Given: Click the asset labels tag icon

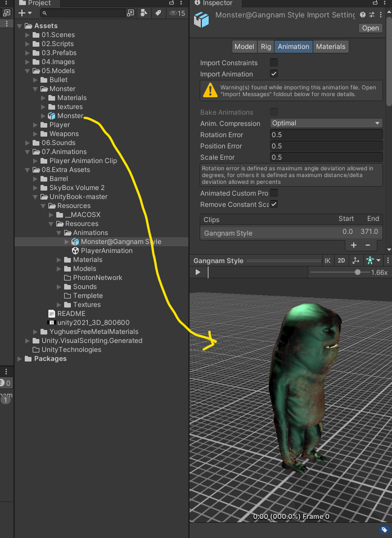Looking at the screenshot, I should pos(384,531).
